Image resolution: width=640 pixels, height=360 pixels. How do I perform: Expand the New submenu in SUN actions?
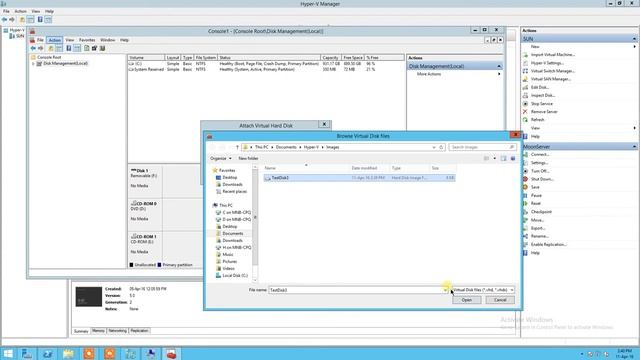634,47
